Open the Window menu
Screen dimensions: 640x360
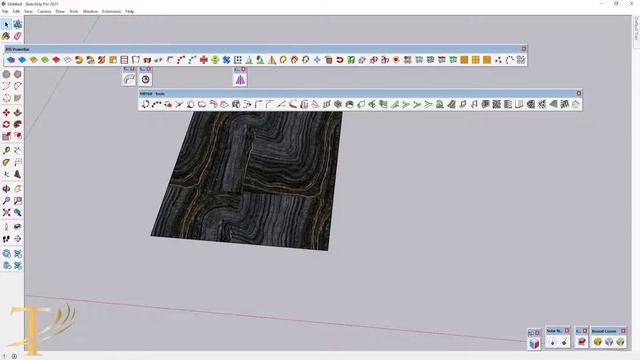[x=90, y=11]
